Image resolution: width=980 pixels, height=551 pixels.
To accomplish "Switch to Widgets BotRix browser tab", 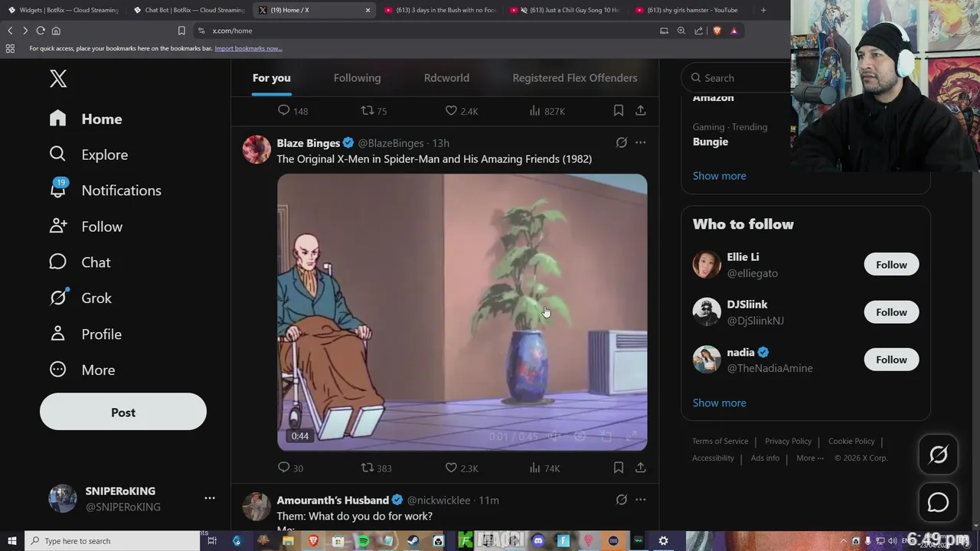I will click(x=63, y=10).
